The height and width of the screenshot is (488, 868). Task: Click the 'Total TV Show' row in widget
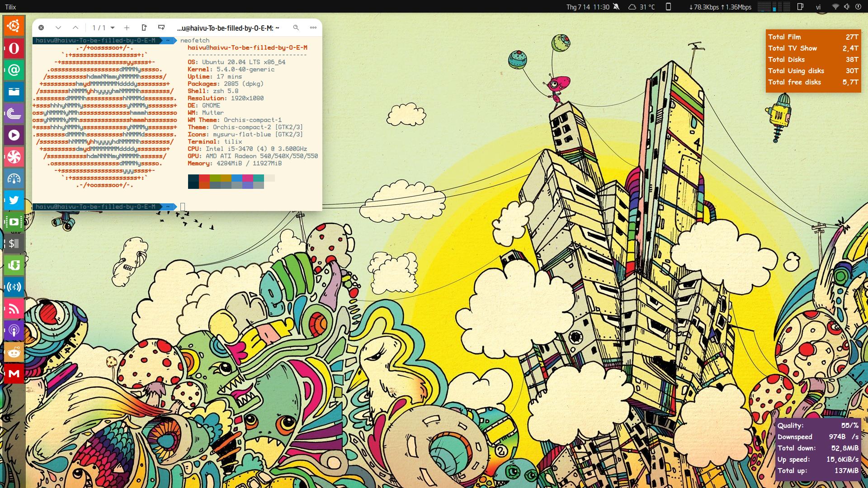pos(813,48)
